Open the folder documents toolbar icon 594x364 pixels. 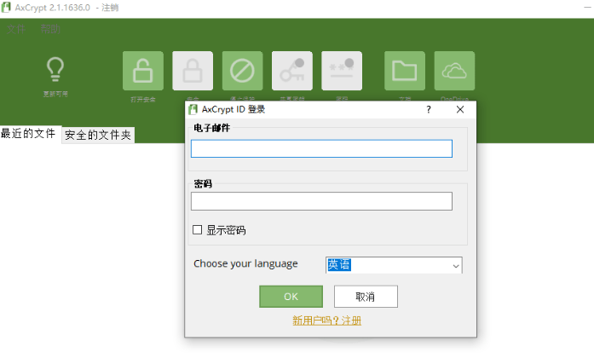405,71
